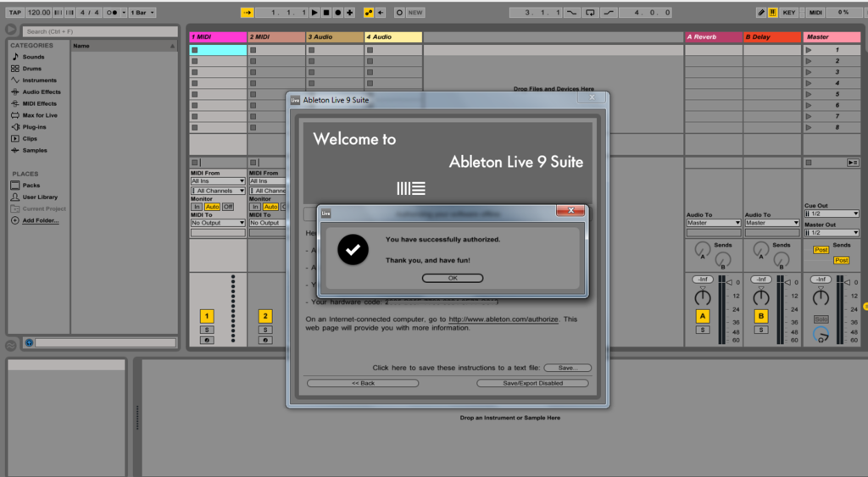
Task: Open the ableton.com/authorize link
Action: 504,319
